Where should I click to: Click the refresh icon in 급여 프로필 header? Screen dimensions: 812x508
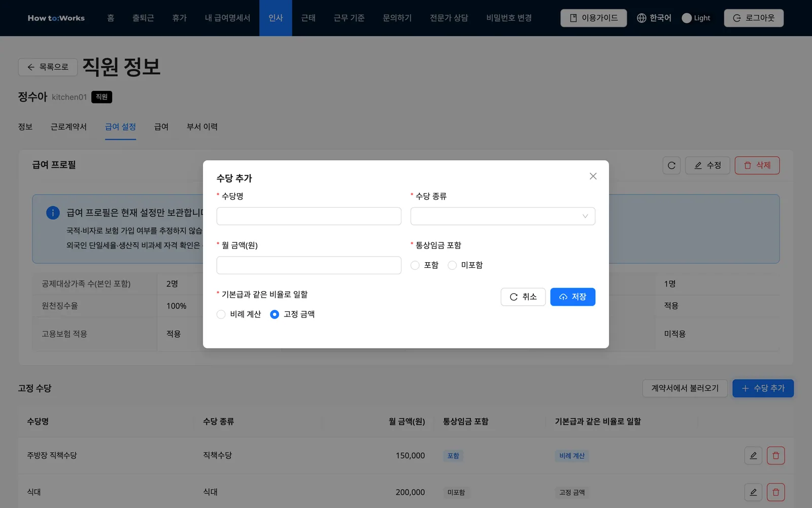[671, 166]
